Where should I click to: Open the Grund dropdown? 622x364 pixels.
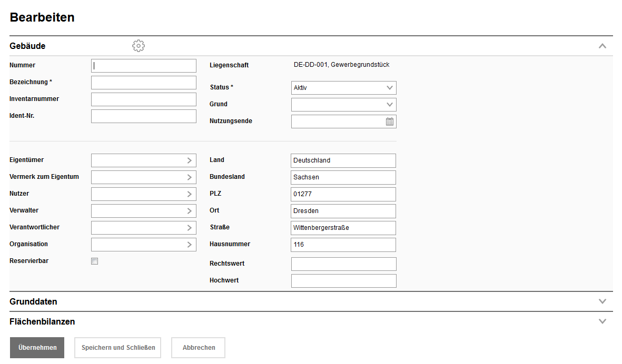tap(343, 105)
